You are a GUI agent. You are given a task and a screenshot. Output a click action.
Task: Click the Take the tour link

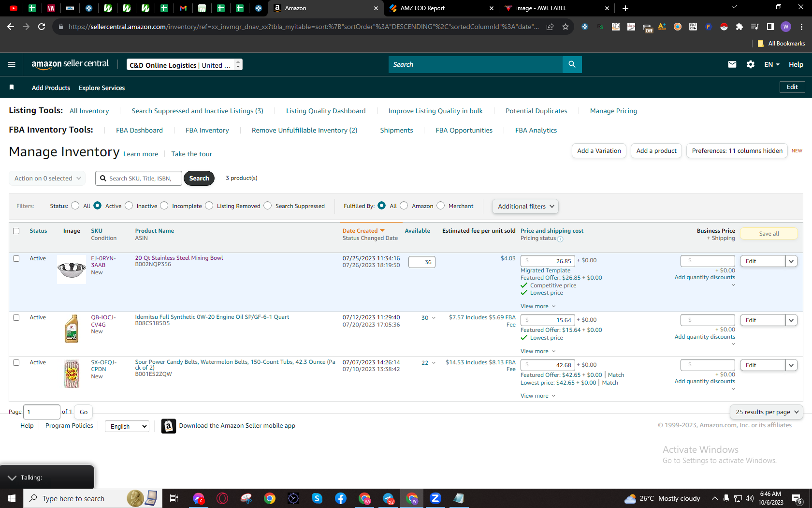click(x=191, y=154)
